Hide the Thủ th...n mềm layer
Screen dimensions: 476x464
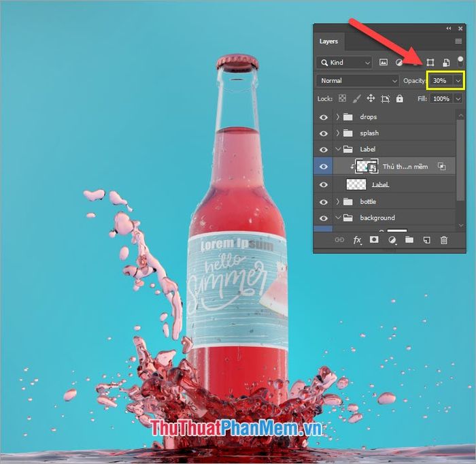point(324,167)
